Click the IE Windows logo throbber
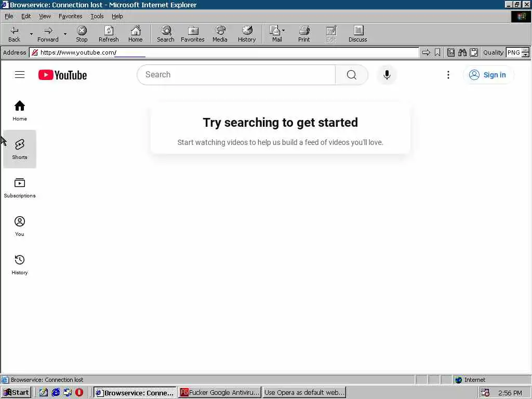 point(521,16)
